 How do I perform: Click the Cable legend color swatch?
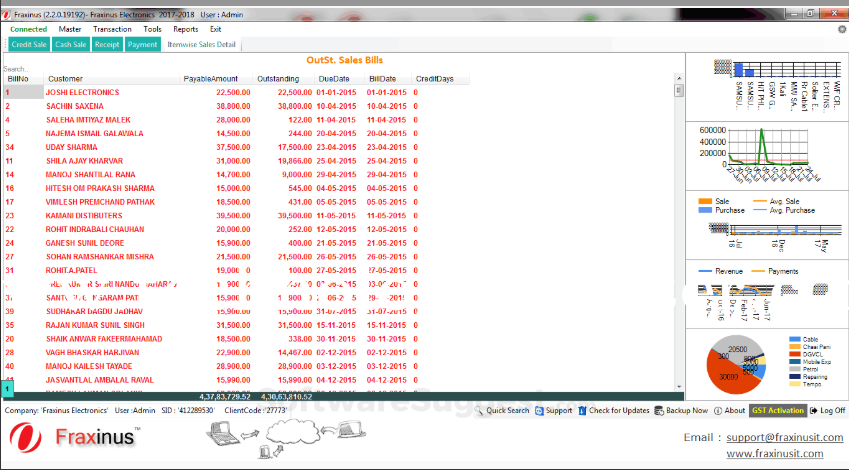(794, 340)
